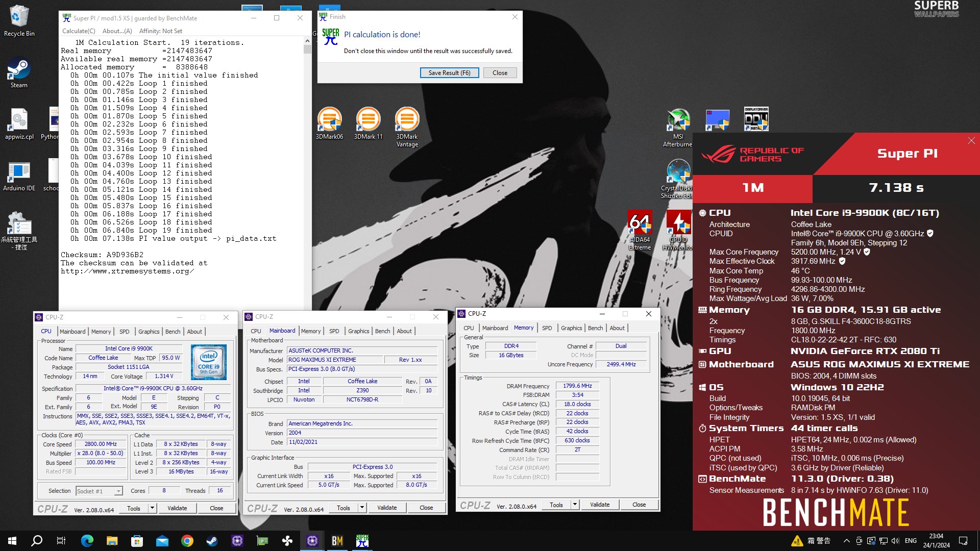Open the volume control in the system tray
Screen dimensions: 980x551
pyautogui.click(x=895, y=541)
